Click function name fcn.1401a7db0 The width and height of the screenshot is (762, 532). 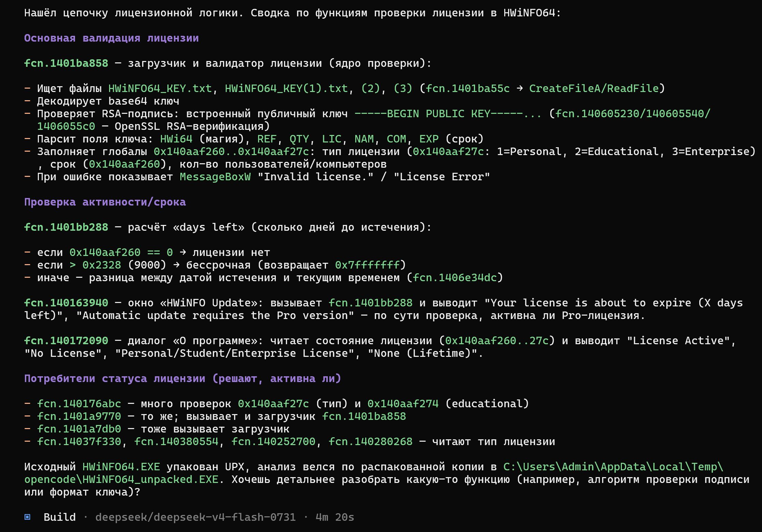click(x=79, y=429)
